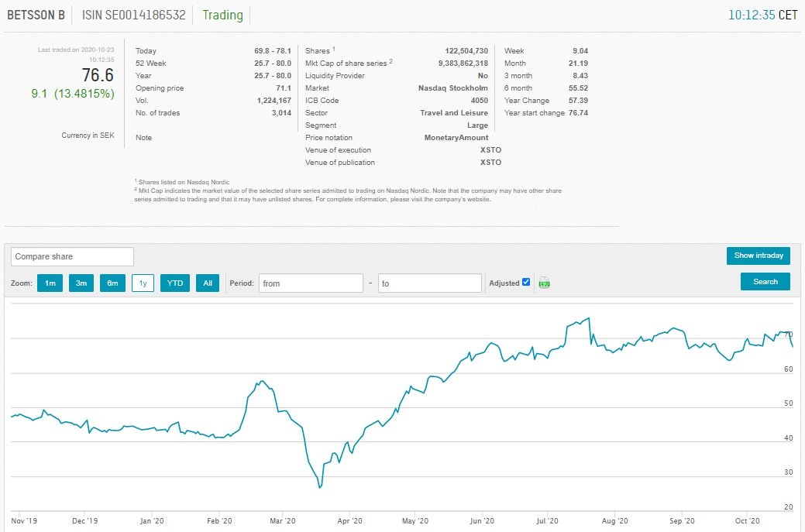Click the Compare share field

(x=73, y=256)
